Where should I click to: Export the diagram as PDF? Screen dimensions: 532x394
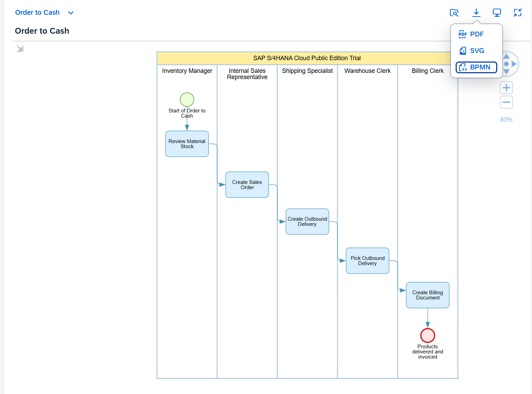pyautogui.click(x=477, y=34)
